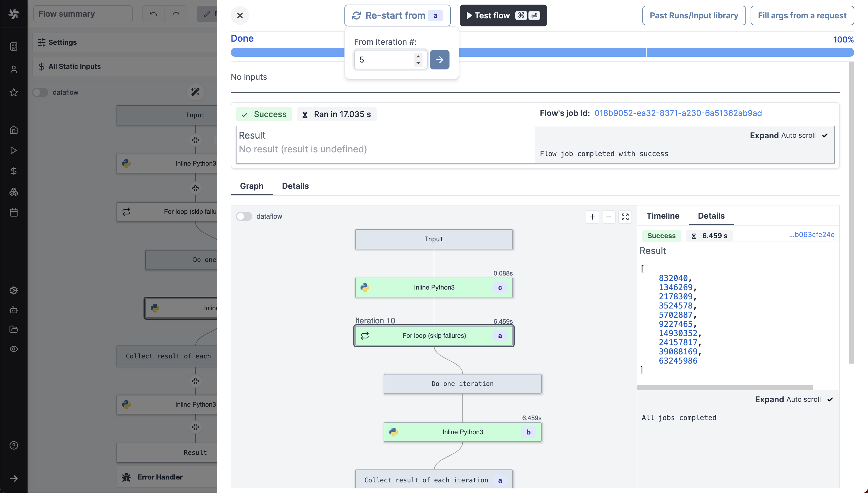Increment the iteration number stepper

[x=418, y=56]
